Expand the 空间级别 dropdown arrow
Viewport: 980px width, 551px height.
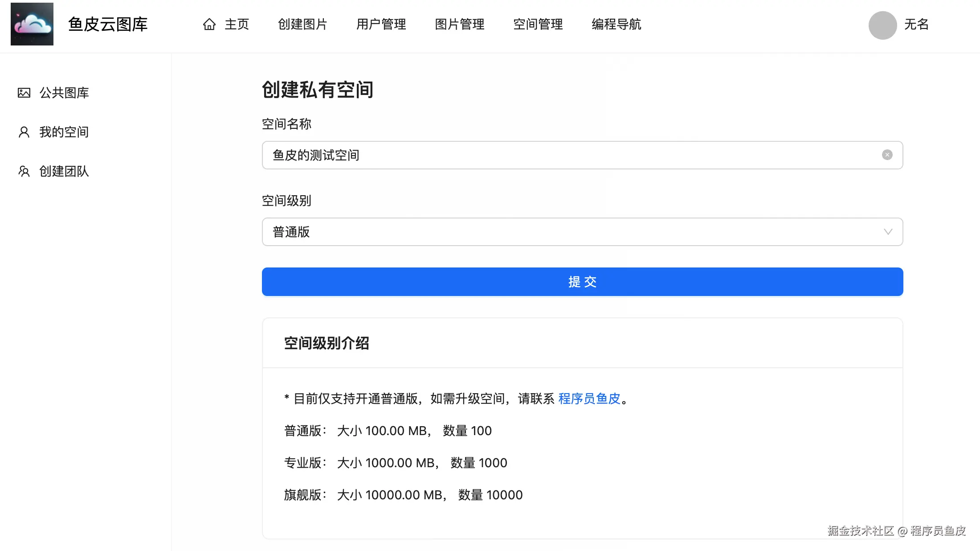pos(888,232)
